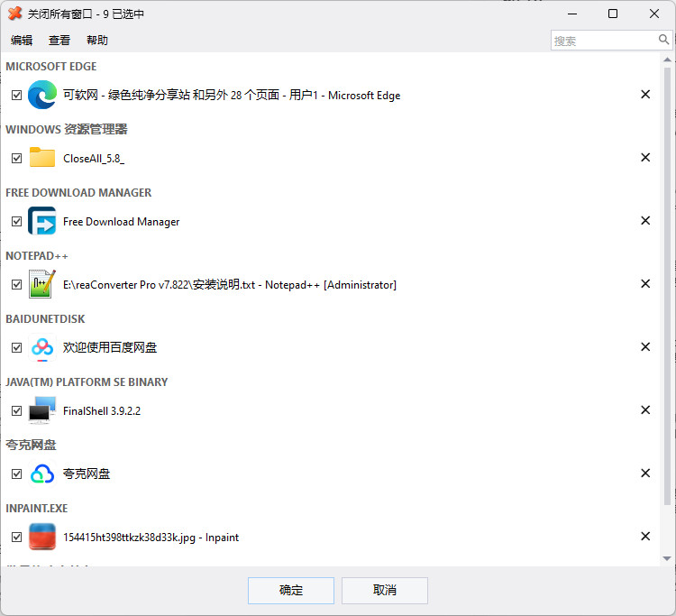The width and height of the screenshot is (676, 616).
Task: Uncheck the Microsoft Edge checkbox
Action: [16, 95]
